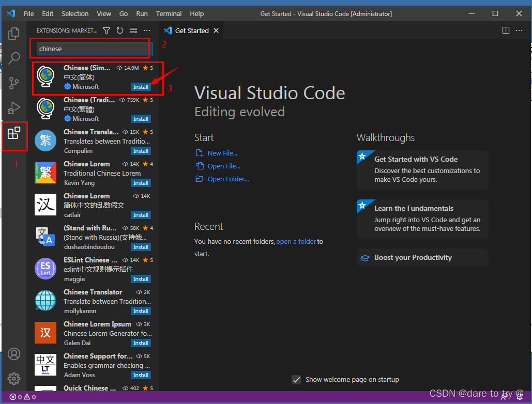Viewport: 532px width, 404px height.
Task: Clear extensions search results icon
Action: pyautogui.click(x=133, y=31)
